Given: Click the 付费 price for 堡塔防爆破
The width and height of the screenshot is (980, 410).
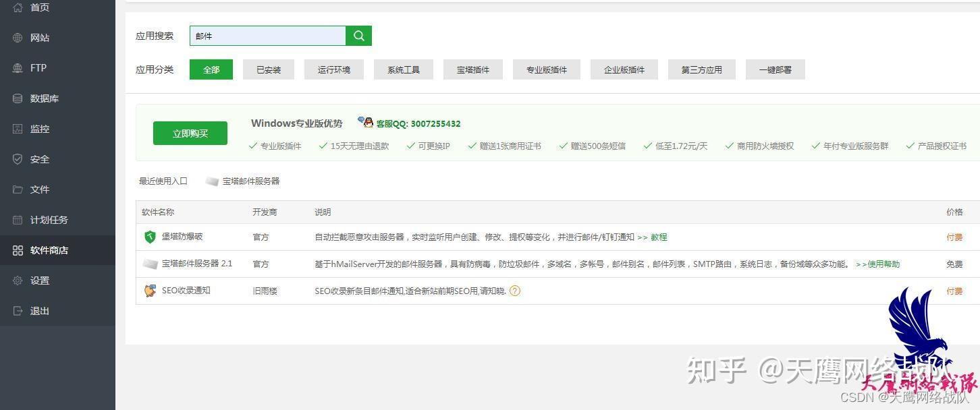Looking at the screenshot, I should (x=954, y=237).
